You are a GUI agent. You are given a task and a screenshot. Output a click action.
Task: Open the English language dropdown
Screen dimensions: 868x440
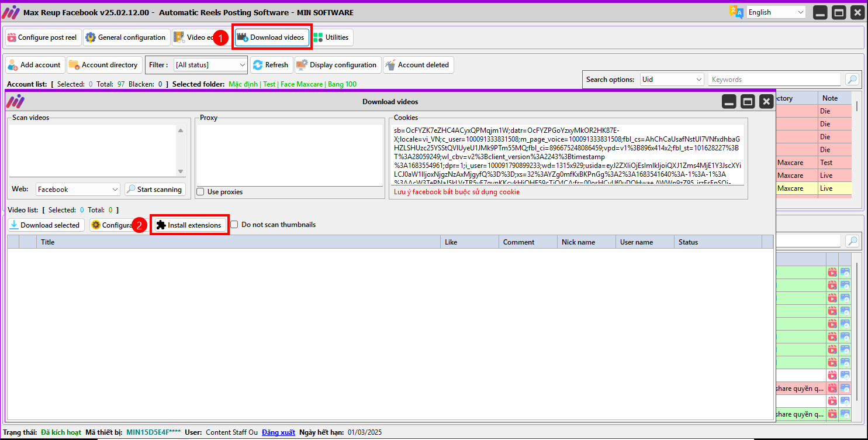click(x=776, y=12)
